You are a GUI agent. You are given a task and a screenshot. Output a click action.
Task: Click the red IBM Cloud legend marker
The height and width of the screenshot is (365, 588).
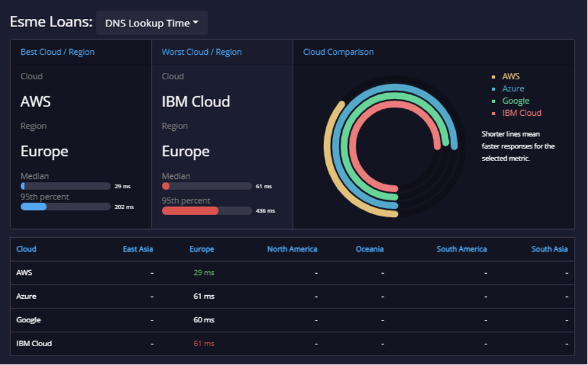(493, 113)
